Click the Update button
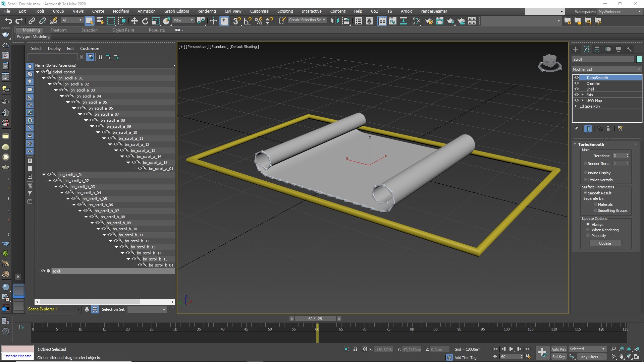The height and width of the screenshot is (362, 644). coord(605,243)
